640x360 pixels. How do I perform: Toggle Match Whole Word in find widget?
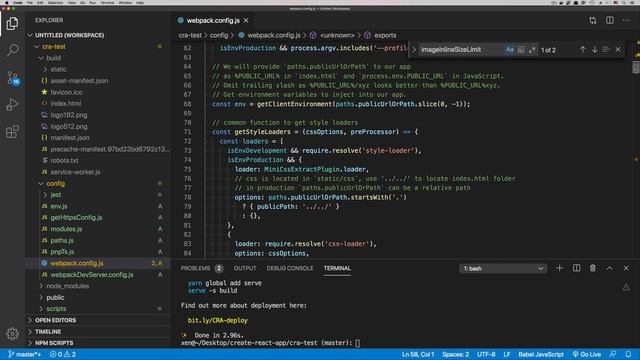coord(521,49)
